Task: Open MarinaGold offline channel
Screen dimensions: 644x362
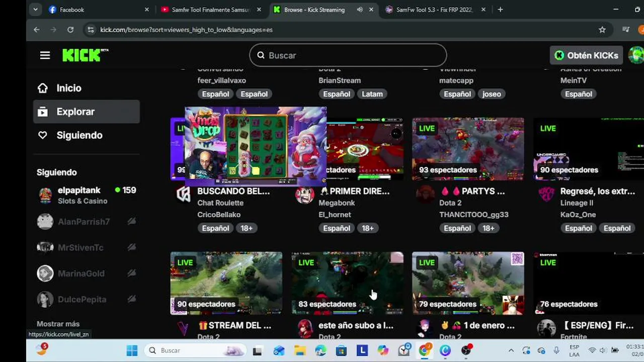Action: pyautogui.click(x=87, y=273)
